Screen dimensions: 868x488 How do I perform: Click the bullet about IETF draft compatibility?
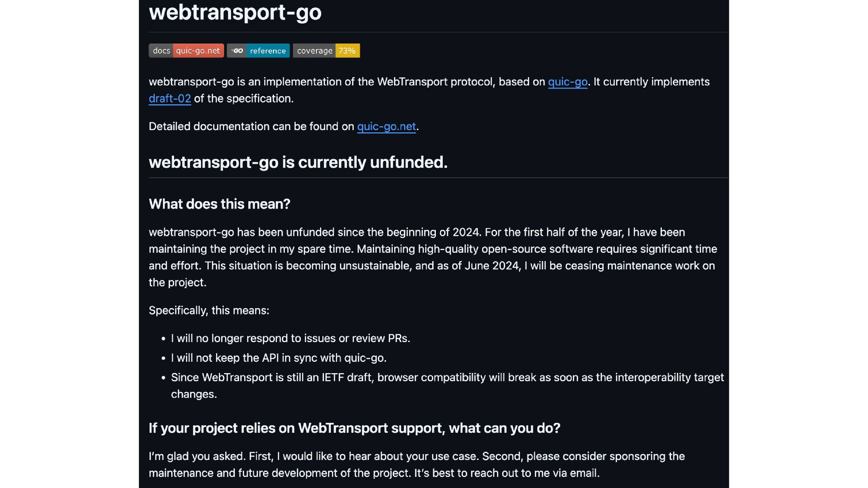(x=447, y=378)
